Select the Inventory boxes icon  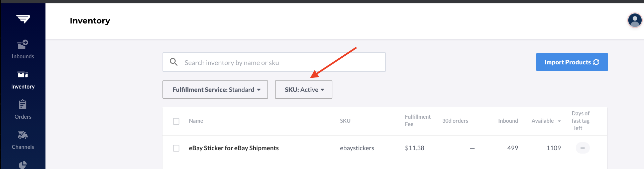click(23, 74)
